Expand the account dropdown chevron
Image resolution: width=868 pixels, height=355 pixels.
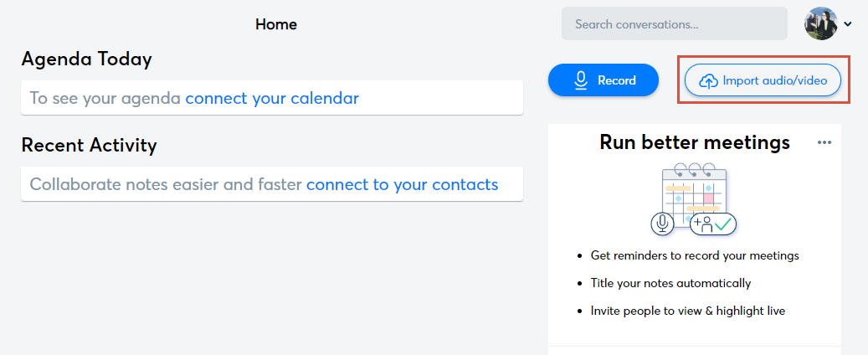[x=848, y=24]
